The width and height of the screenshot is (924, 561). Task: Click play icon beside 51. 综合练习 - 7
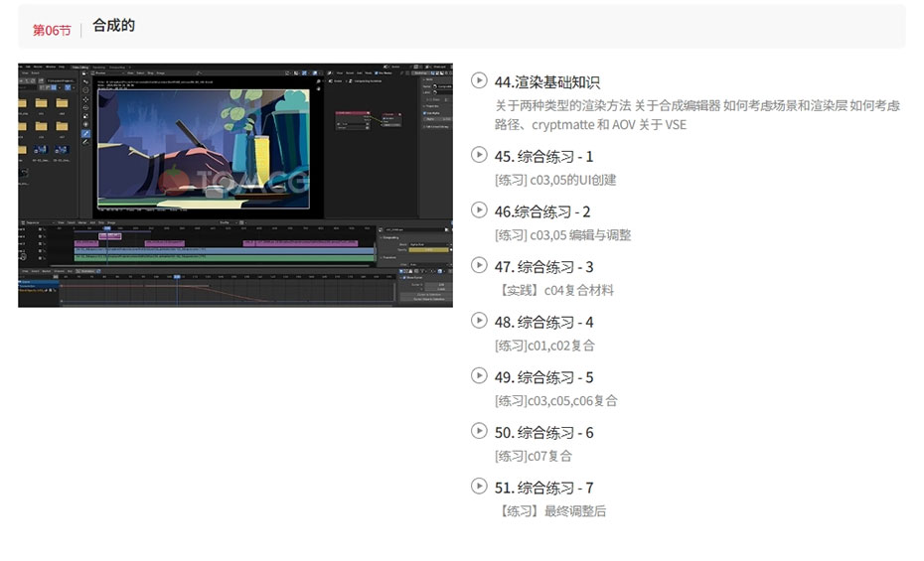479,486
